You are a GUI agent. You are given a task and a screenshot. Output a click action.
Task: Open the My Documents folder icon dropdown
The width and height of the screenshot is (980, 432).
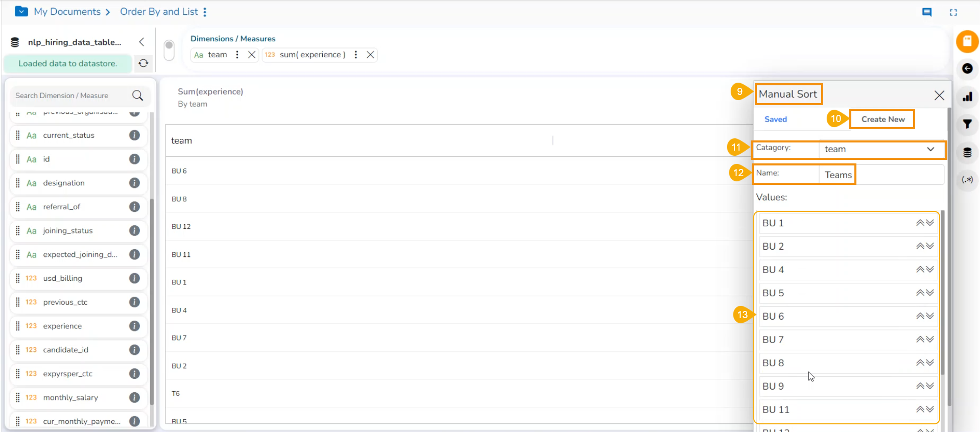(x=21, y=11)
